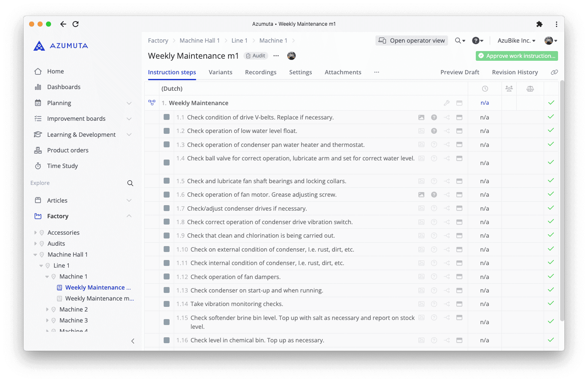The width and height of the screenshot is (588, 382).
Task: Toggle the green checkmark on step 1.1
Action: pyautogui.click(x=551, y=117)
